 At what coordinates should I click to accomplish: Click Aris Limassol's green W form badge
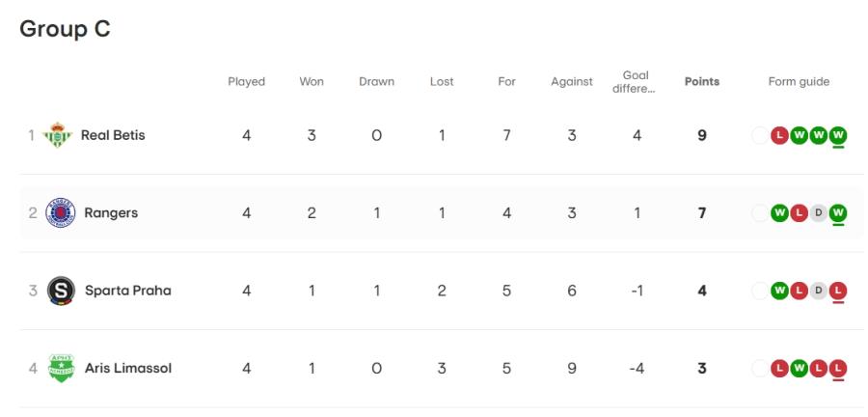(x=799, y=368)
